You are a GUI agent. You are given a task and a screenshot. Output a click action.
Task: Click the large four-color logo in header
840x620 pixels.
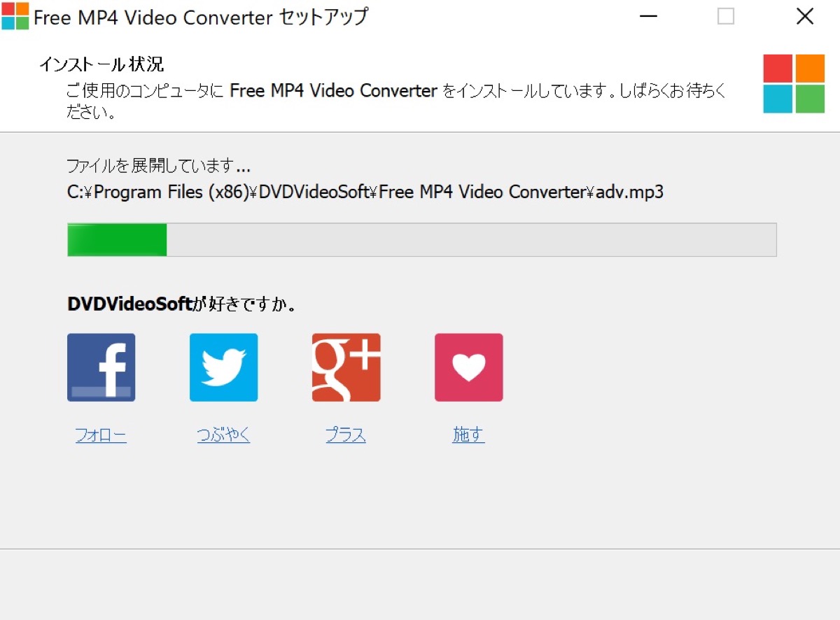(x=794, y=84)
